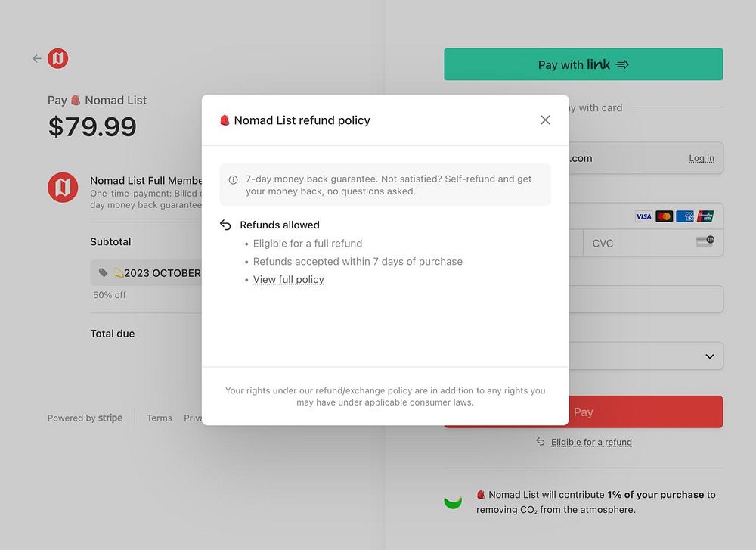756x550 pixels.
Task: Expand the country dropdown chevron
Action: click(709, 356)
